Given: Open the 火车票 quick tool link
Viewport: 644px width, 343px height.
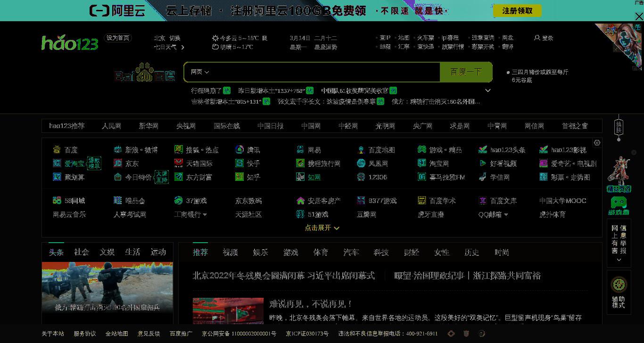Looking at the screenshot, I should [x=425, y=38].
